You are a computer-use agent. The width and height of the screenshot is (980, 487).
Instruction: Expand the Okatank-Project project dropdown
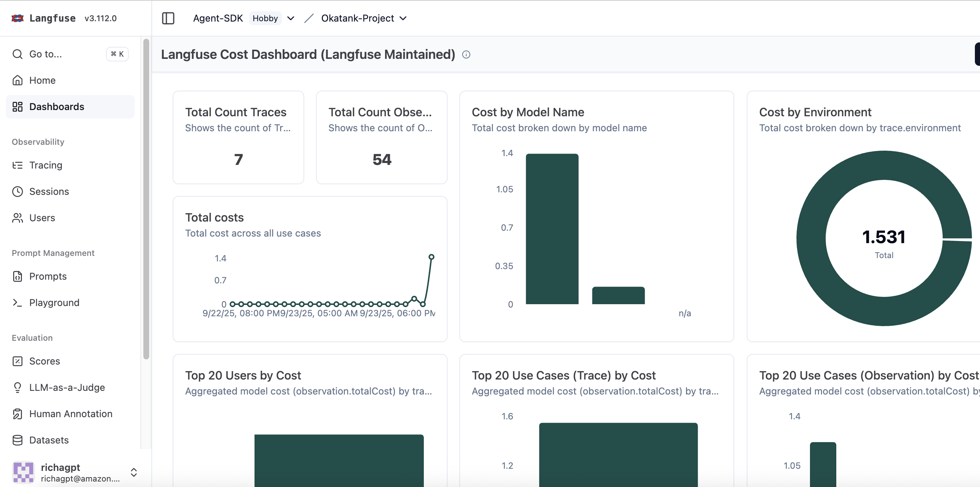(403, 18)
